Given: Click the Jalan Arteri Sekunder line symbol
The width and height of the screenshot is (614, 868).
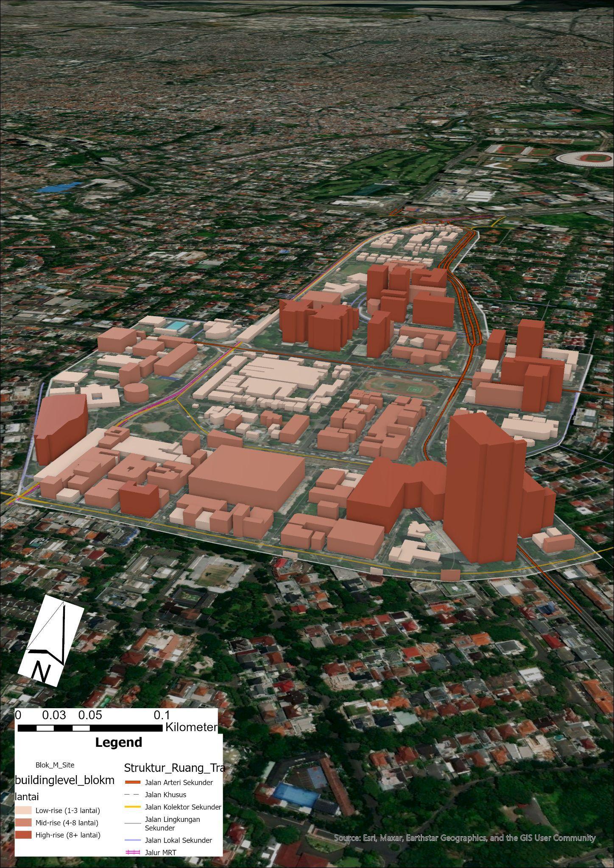Looking at the screenshot, I should pyautogui.click(x=132, y=782).
